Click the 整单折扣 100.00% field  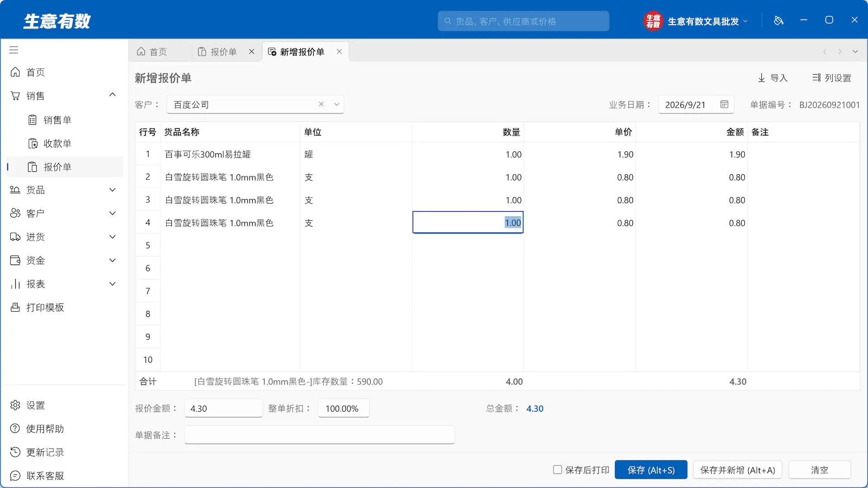[344, 408]
